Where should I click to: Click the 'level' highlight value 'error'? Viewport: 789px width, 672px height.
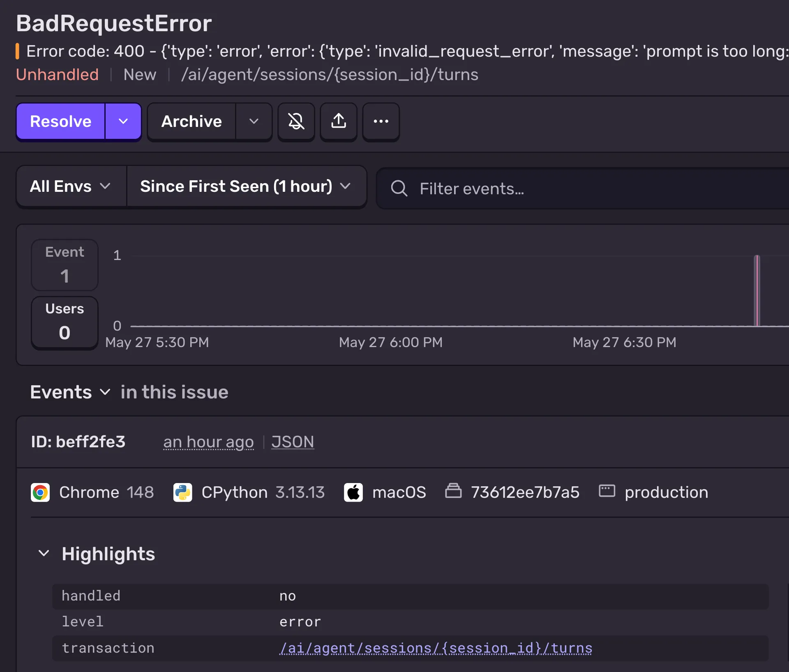300,622
